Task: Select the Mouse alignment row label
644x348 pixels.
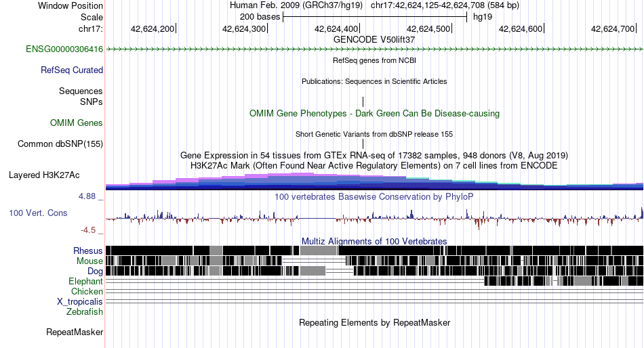Action: coord(89,261)
